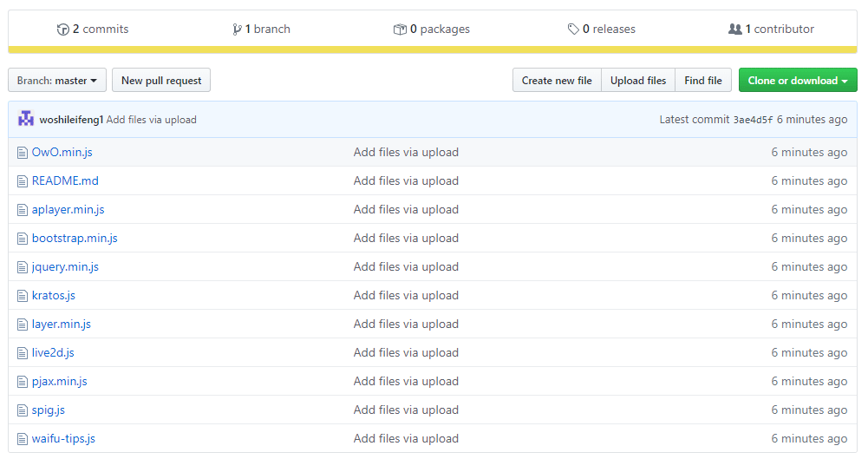
Task: Click the New pull request button
Action: (x=161, y=81)
